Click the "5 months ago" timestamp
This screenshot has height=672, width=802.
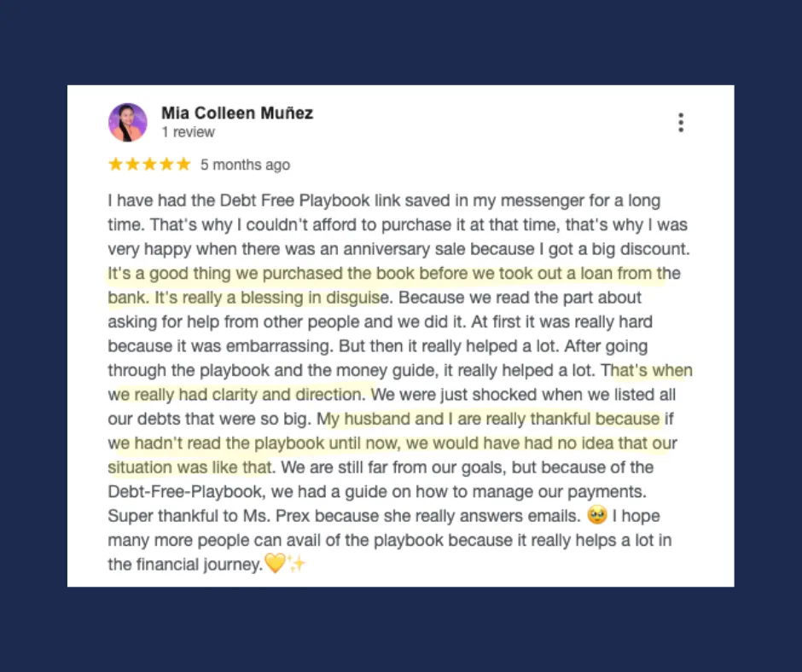245,165
